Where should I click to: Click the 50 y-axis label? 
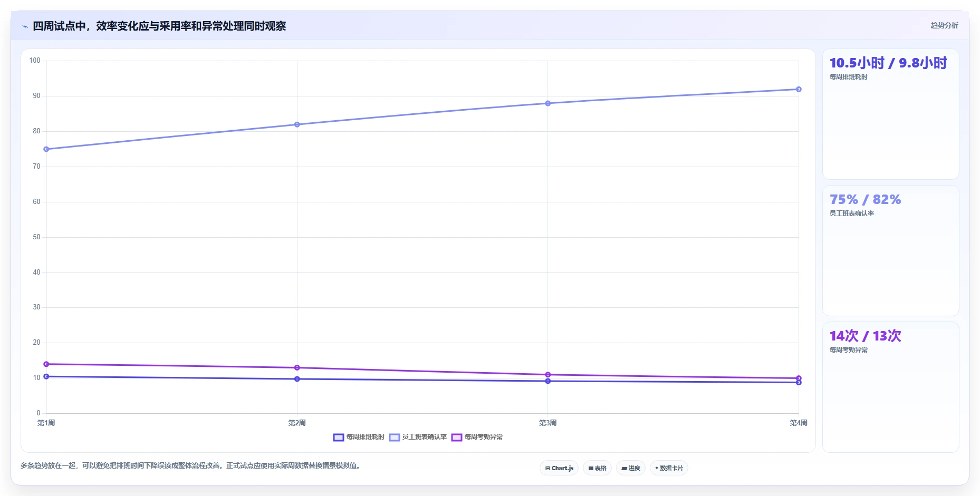36,237
